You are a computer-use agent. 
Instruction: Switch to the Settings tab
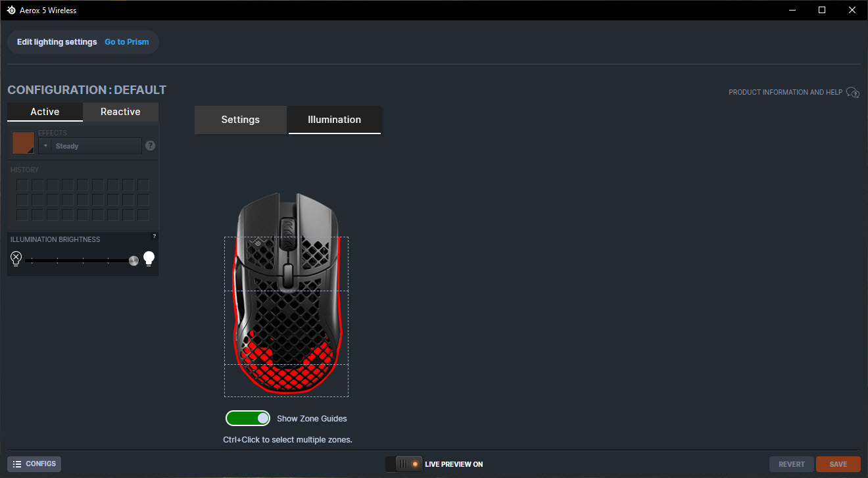tap(240, 120)
